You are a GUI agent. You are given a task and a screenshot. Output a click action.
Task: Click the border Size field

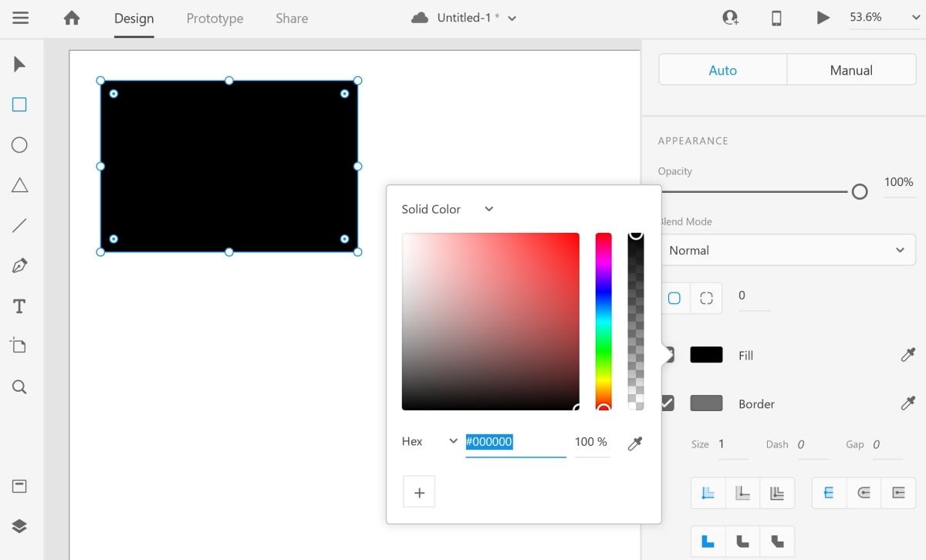(732, 445)
